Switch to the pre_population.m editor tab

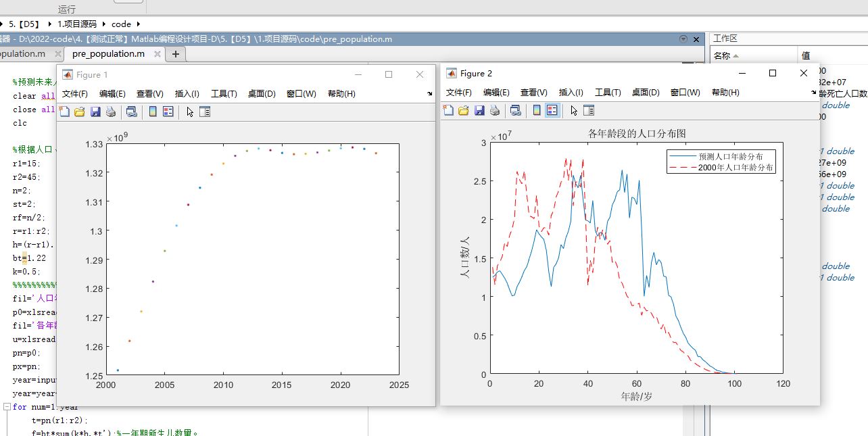pos(108,54)
